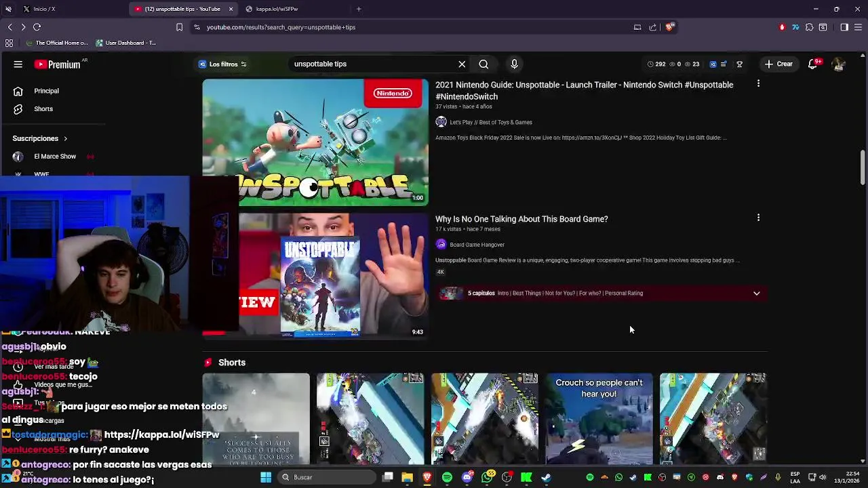Open the notifications bell

coord(812,64)
